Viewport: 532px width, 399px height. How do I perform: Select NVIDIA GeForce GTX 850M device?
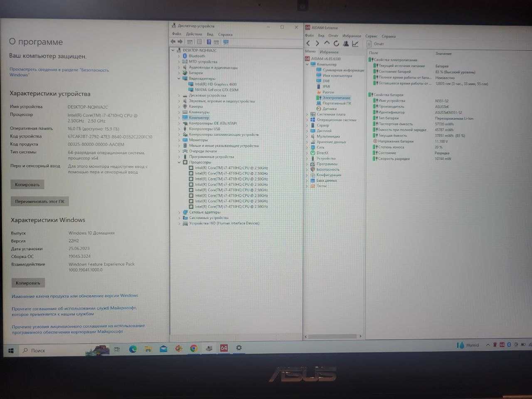coord(217,90)
